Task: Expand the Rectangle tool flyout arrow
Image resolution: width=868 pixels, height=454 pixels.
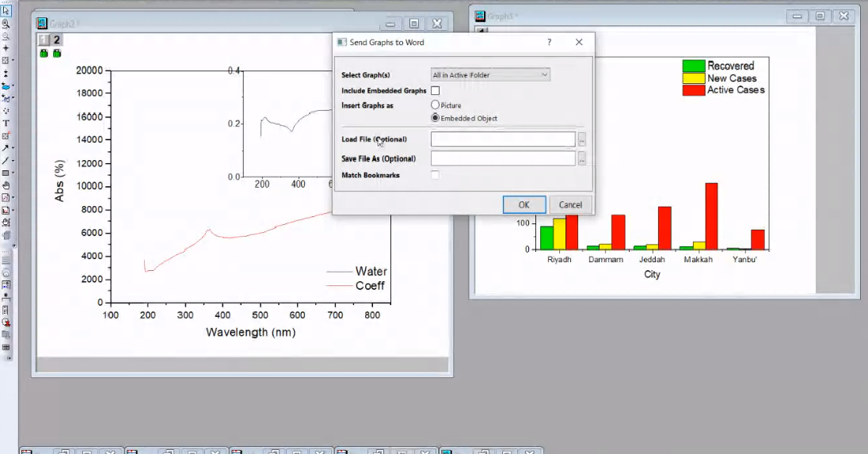Action: 13,173
